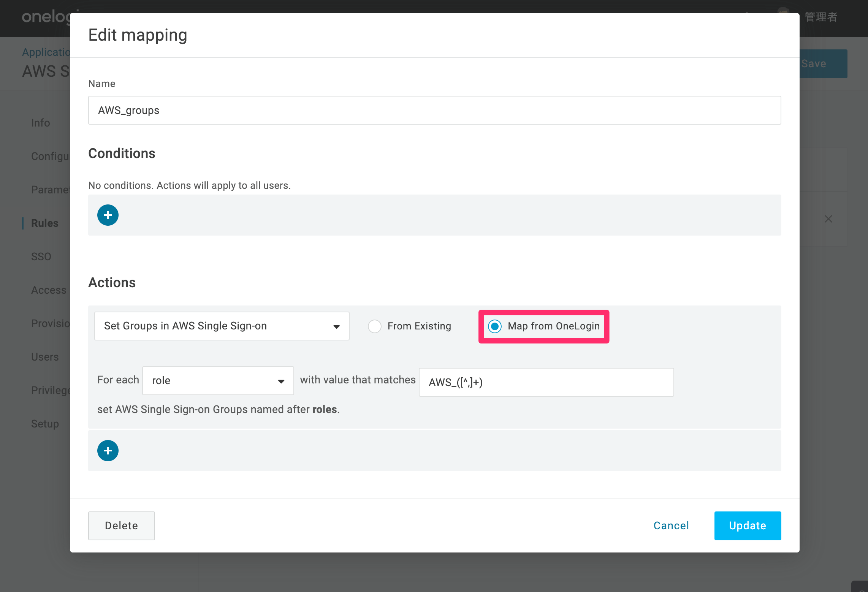Screen dimensions: 868x592
Task: Open the Info tab in sidebar
Action: click(41, 123)
